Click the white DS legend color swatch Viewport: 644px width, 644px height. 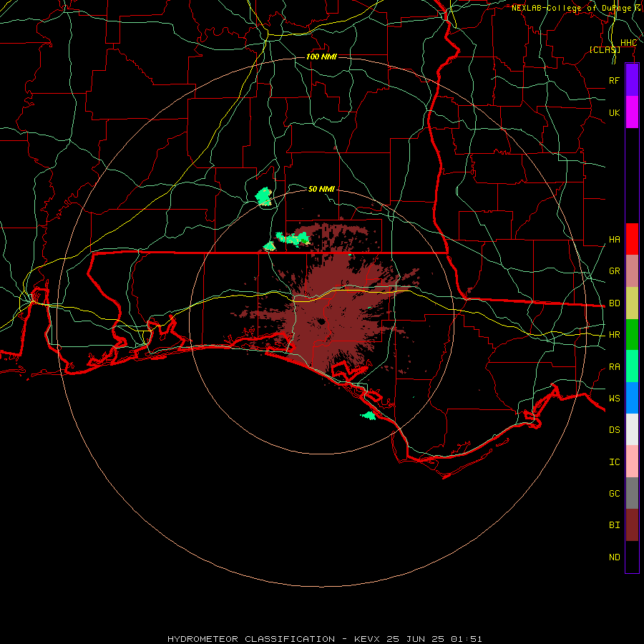pos(632,429)
